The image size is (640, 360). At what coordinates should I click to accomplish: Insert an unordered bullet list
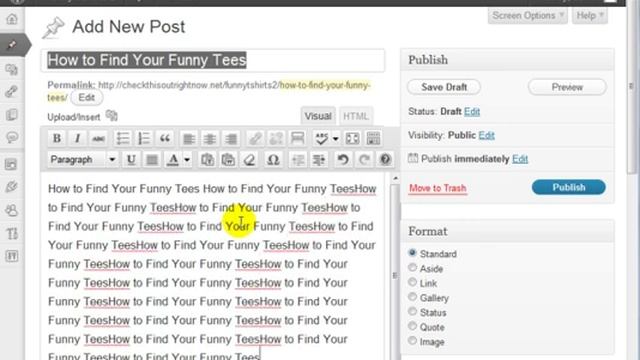pos(122,139)
